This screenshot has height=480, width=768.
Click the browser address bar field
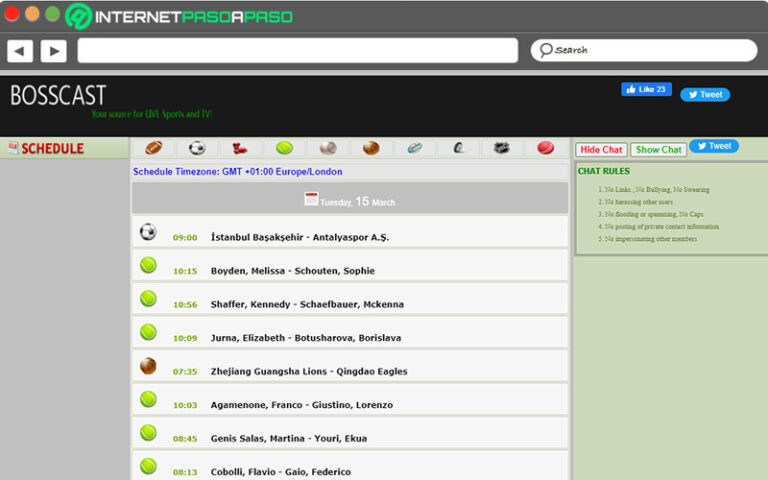297,50
